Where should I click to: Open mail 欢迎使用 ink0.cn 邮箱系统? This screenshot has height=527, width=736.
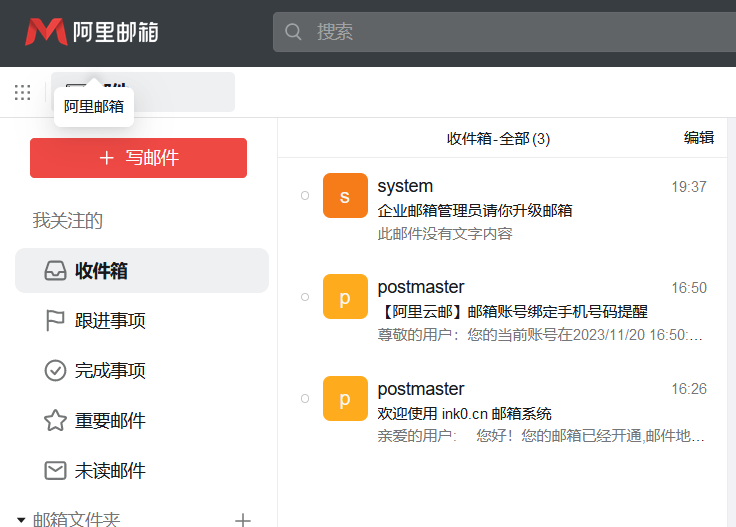tap(464, 413)
